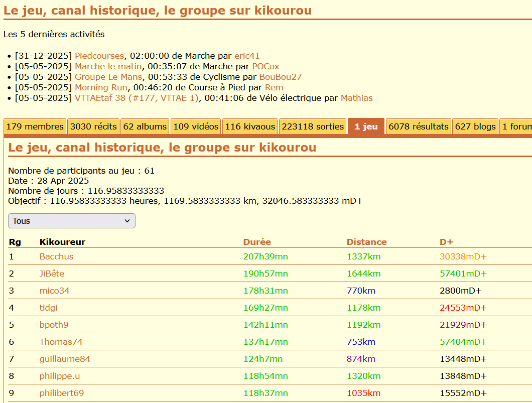The width and height of the screenshot is (532, 403).
Task: Open the 'Tous' filter dropdown
Action: 71,221
